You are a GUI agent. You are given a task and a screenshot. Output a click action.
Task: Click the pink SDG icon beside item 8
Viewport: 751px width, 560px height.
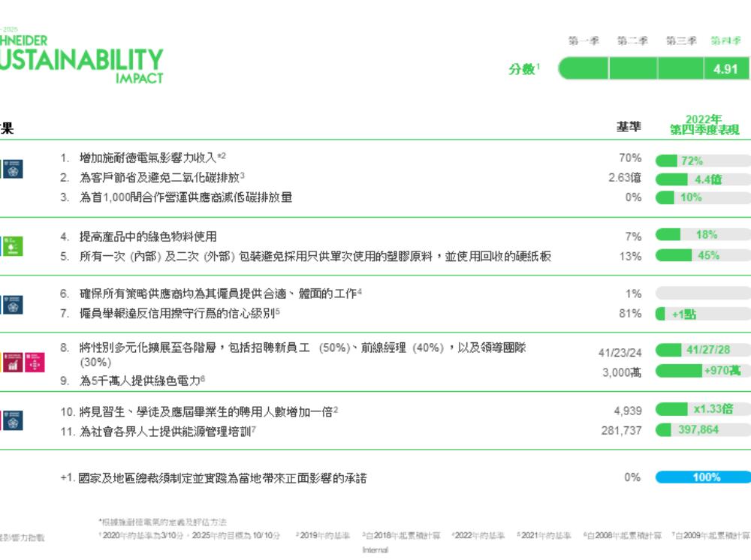click(35, 363)
